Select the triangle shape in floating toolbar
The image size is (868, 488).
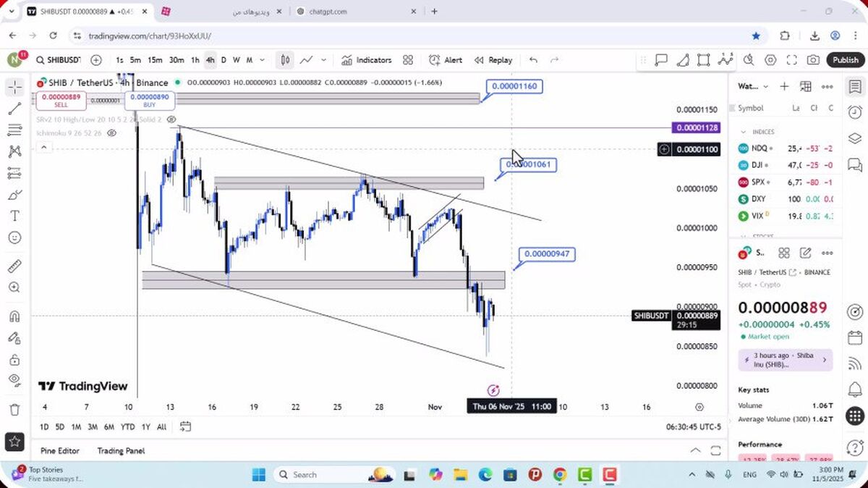pos(682,60)
